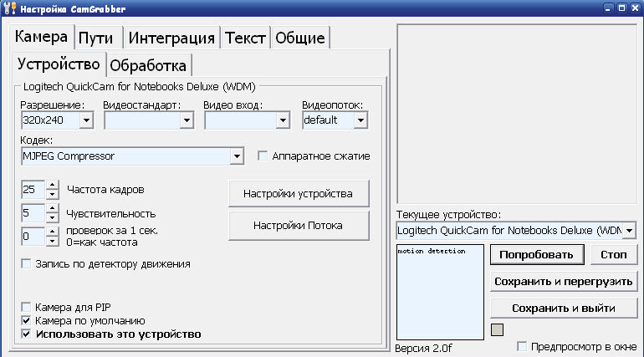Increase Чувствительность with up arrow
The height and width of the screenshot is (357, 644).
(x=52, y=208)
